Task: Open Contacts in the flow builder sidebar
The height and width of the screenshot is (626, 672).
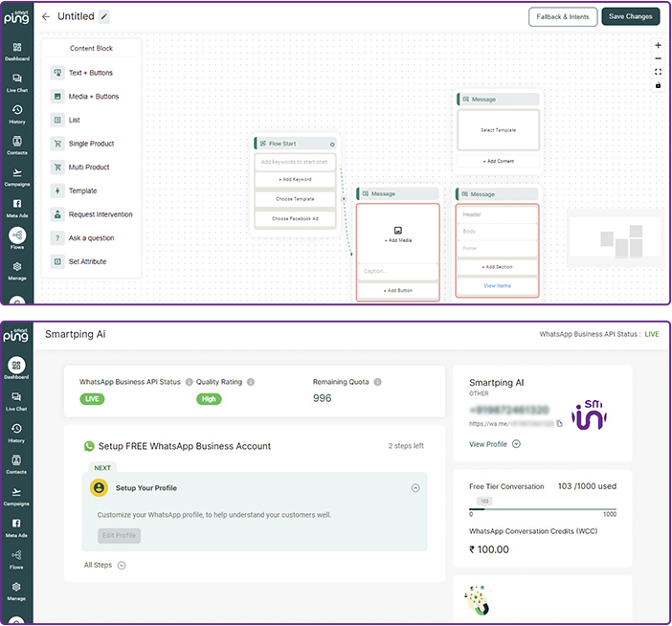Action: click(17, 145)
